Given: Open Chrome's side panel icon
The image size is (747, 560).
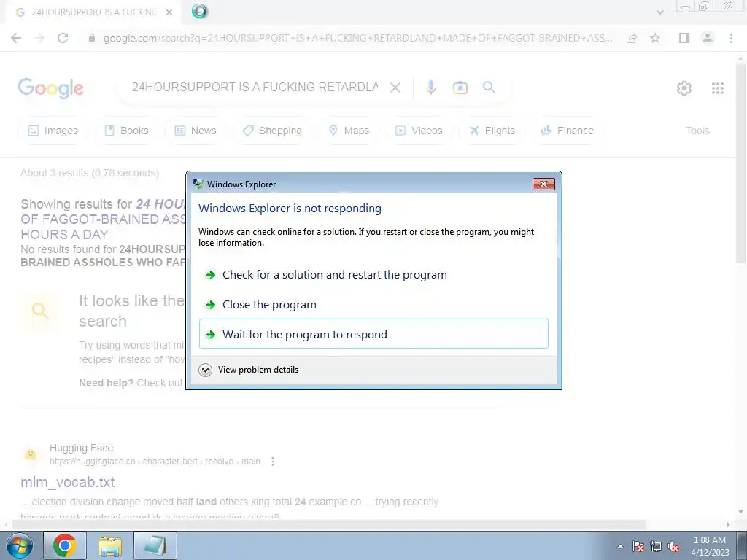Looking at the screenshot, I should [x=684, y=38].
